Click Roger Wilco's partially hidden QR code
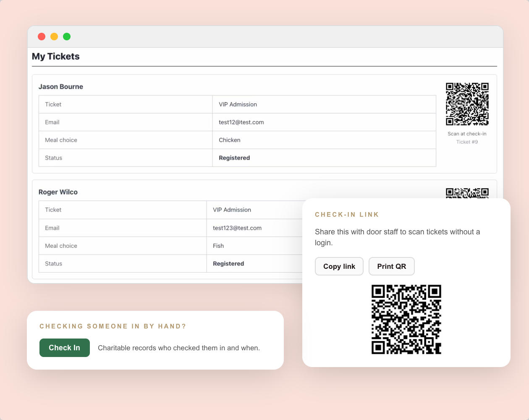 (x=467, y=193)
